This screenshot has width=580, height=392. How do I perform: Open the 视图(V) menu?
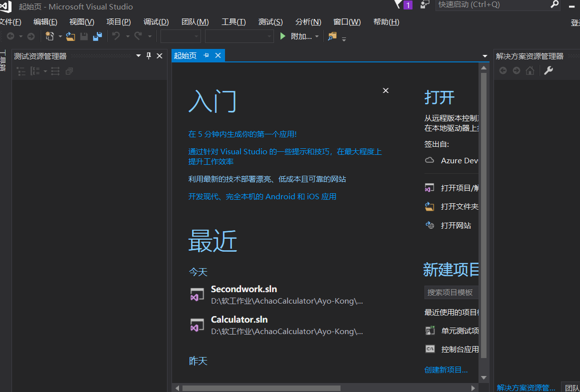[81, 22]
